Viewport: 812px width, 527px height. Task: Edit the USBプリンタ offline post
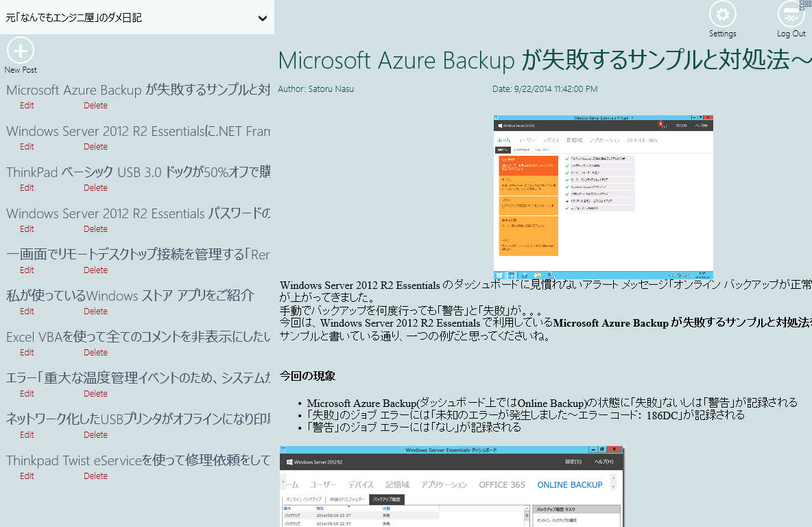[x=27, y=435]
